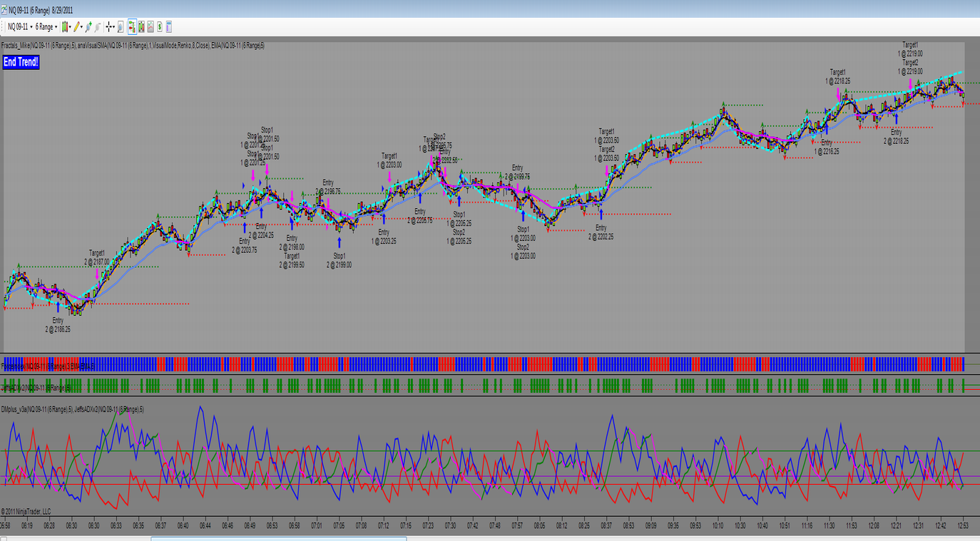Click the "Entry 2 @ 2199.75" trade marker

[517, 172]
